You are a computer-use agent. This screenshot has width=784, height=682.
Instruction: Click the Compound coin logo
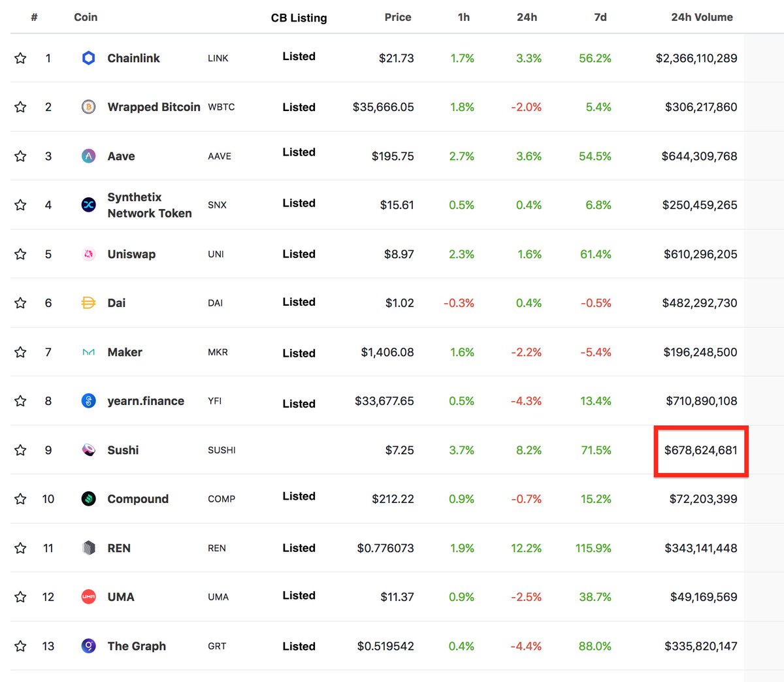[x=88, y=499]
